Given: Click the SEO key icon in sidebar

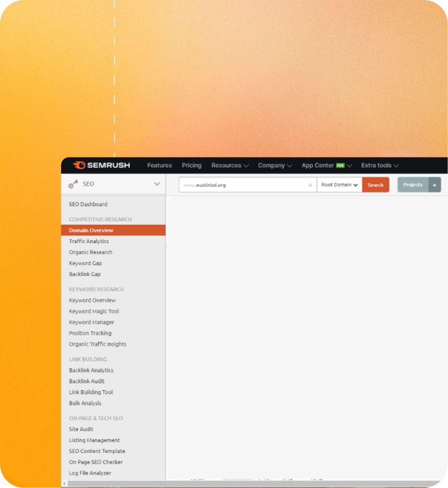Looking at the screenshot, I should pyautogui.click(x=73, y=184).
